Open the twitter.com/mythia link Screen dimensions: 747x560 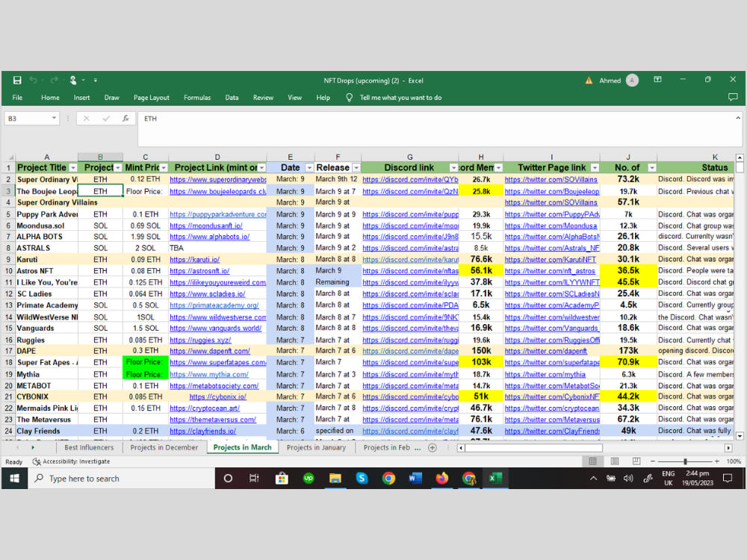point(545,374)
